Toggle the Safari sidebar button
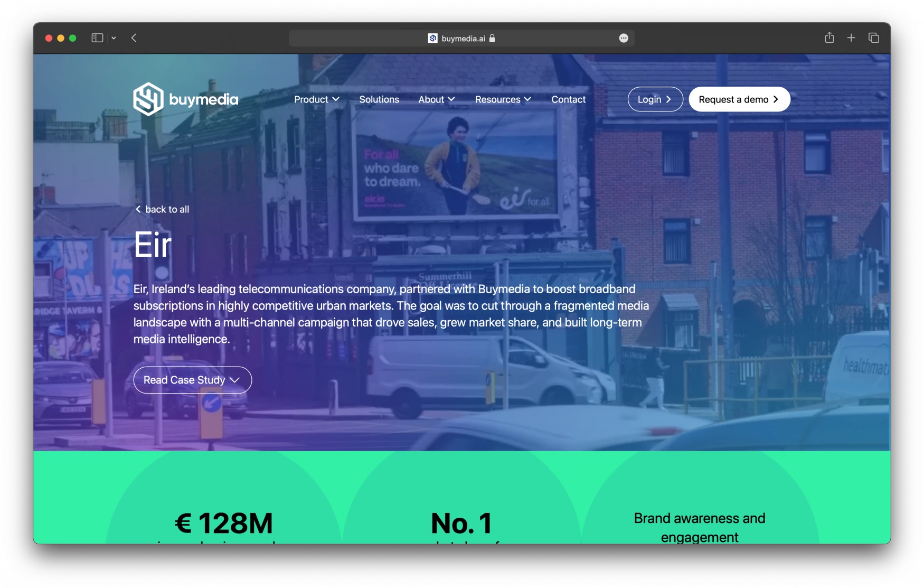The height and width of the screenshot is (588, 924). click(97, 38)
